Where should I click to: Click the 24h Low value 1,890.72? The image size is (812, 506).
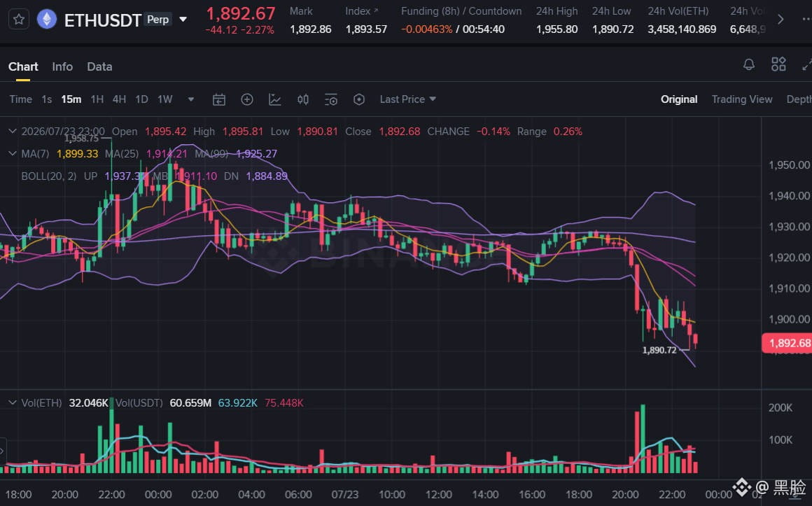coord(612,29)
